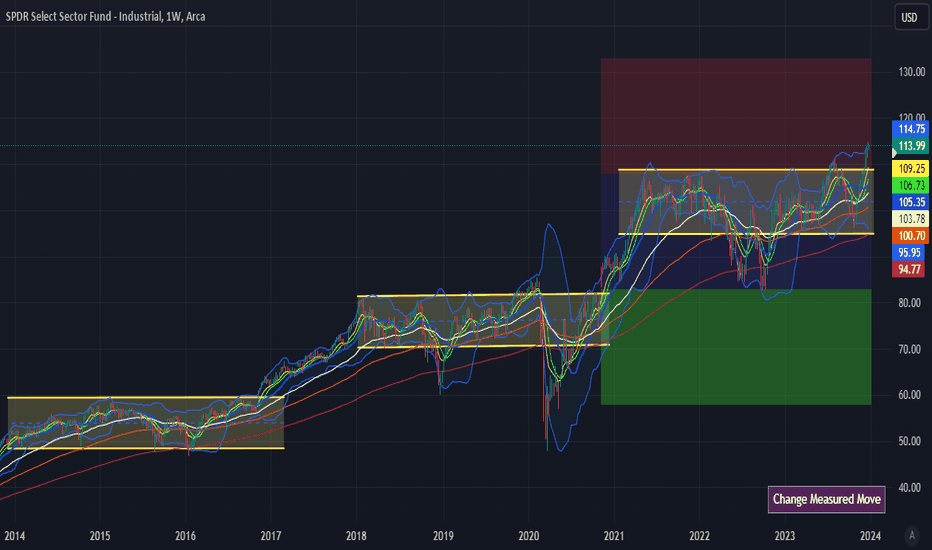932x550 pixels.
Task: Select the yellow 109.25 price label
Action: point(911,169)
